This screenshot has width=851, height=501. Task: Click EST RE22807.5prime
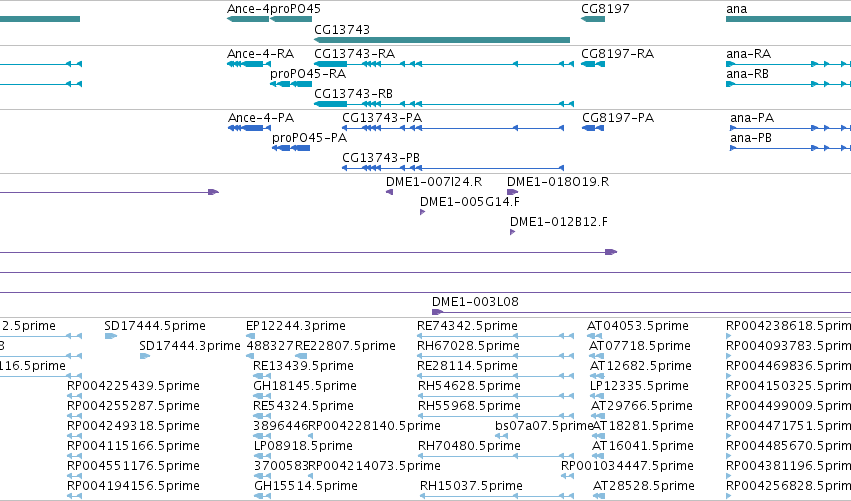(x=301, y=357)
